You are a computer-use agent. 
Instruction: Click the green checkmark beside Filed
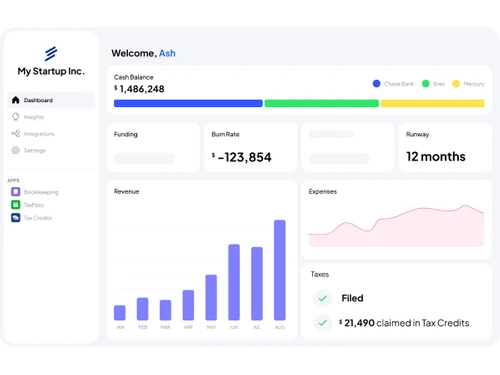pyautogui.click(x=322, y=298)
